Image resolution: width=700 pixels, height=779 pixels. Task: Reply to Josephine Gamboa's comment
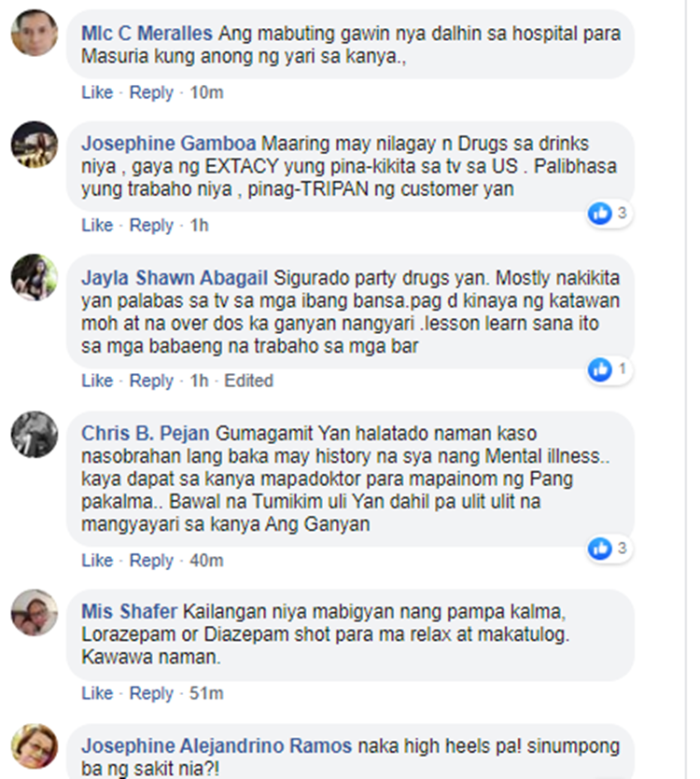tap(151, 226)
